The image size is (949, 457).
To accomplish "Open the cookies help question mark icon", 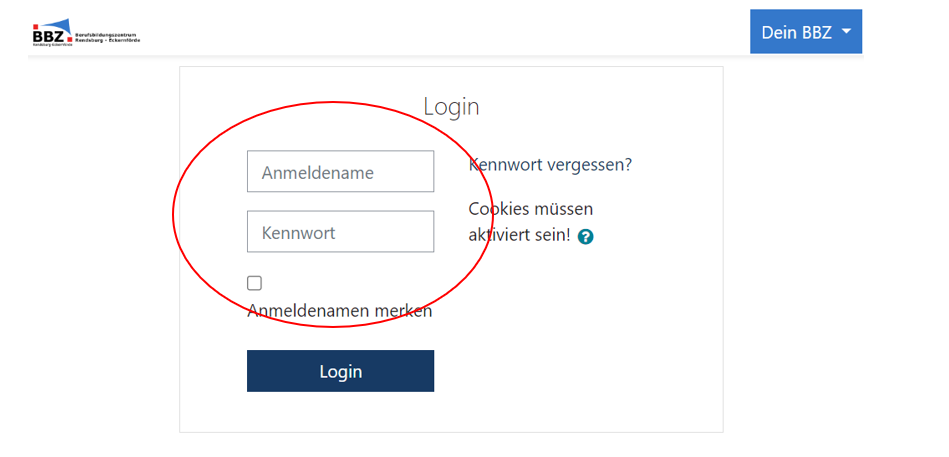I will [586, 237].
